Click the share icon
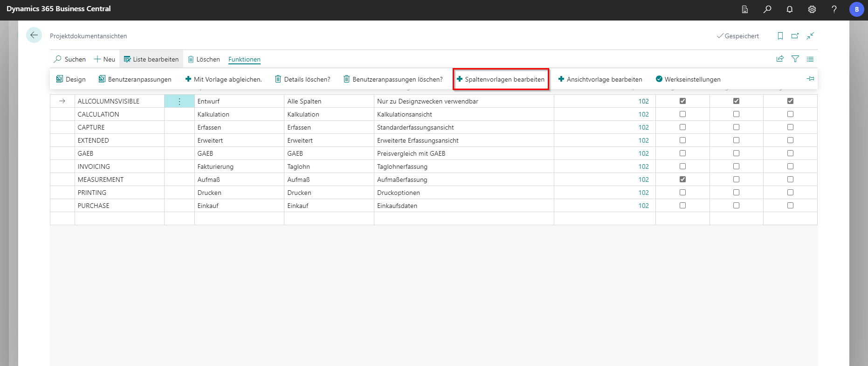This screenshot has width=868, height=366. [780, 59]
